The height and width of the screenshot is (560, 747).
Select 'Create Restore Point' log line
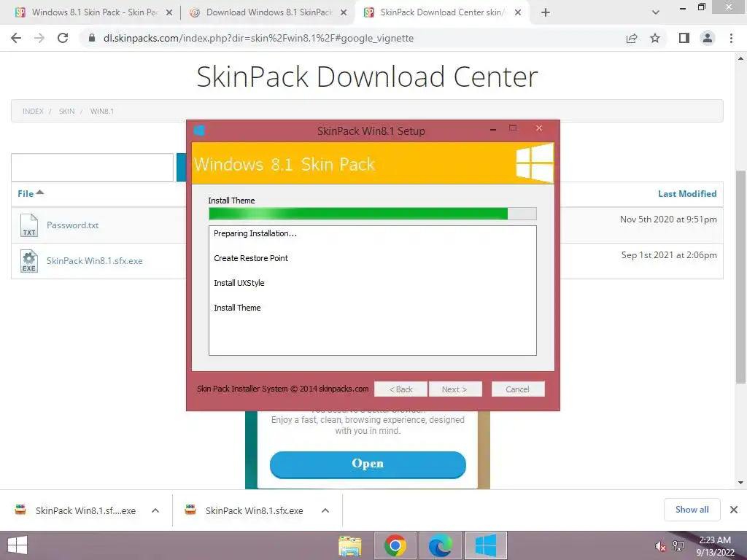click(x=251, y=258)
